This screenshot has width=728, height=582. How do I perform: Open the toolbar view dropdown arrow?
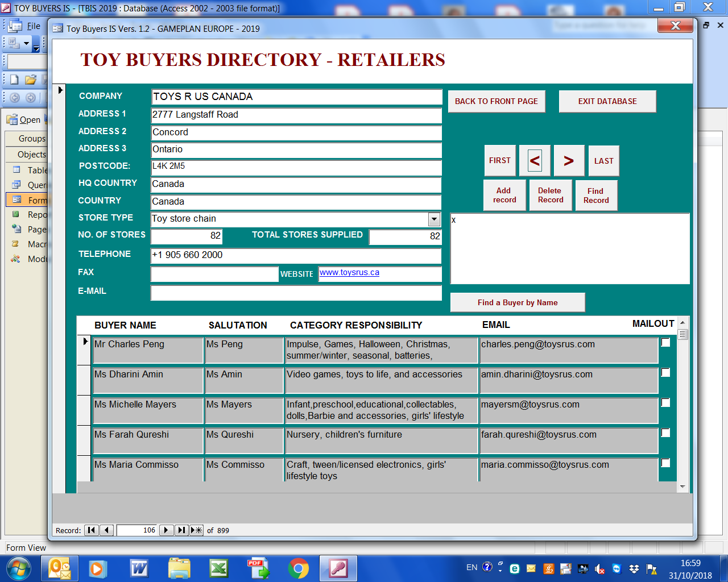tap(26, 43)
